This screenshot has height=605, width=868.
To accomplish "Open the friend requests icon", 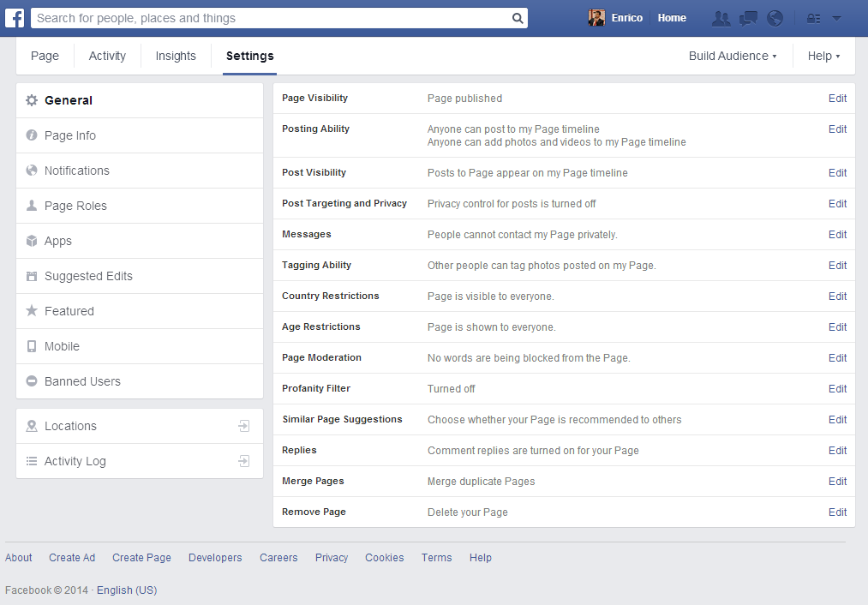I will point(721,19).
